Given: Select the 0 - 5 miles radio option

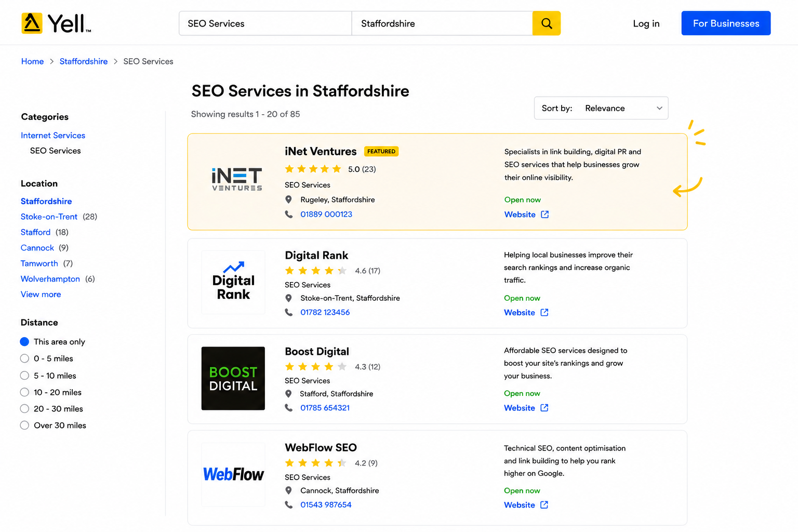Looking at the screenshot, I should click(24, 358).
